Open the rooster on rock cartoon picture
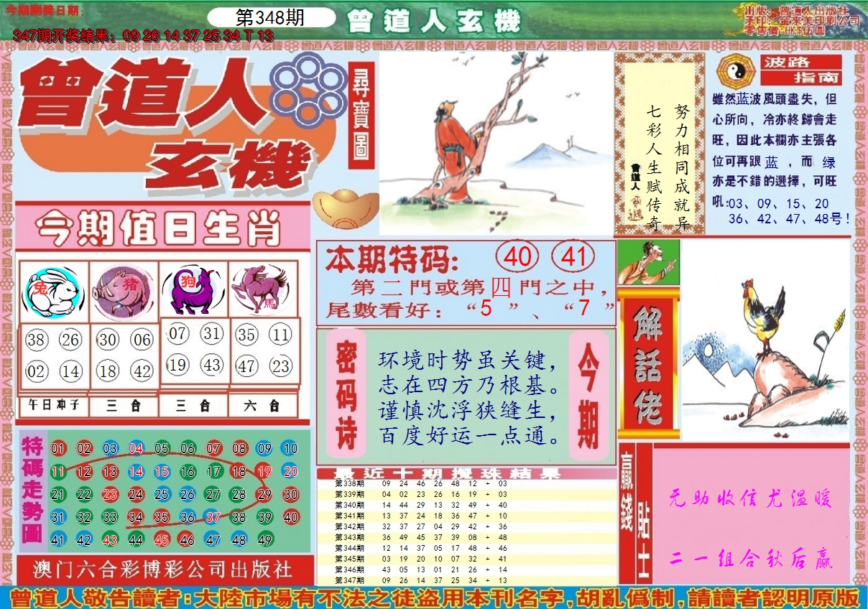The width and height of the screenshot is (868, 609). tap(765, 340)
